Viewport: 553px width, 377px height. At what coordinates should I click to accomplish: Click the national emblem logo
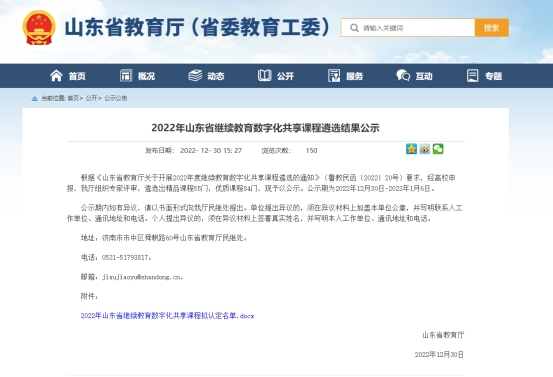pyautogui.click(x=39, y=28)
